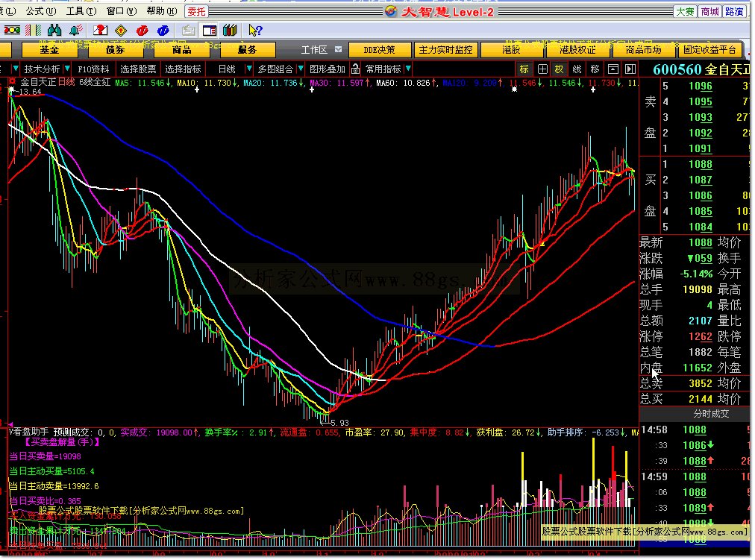Open the 帮助 menu
The image size is (755, 560).
(162, 11)
